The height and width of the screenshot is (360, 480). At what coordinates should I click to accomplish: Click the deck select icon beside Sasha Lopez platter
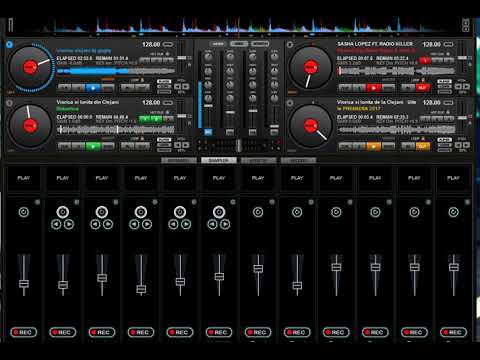tap(290, 44)
